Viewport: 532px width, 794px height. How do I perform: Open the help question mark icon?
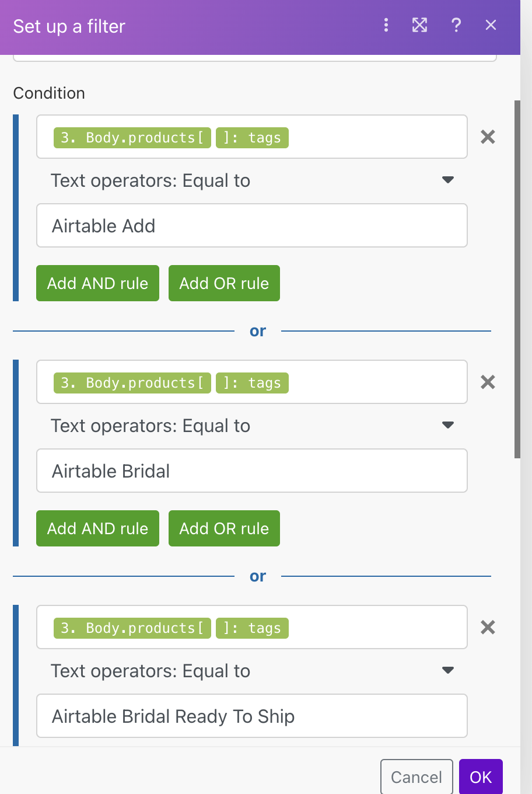(x=456, y=25)
